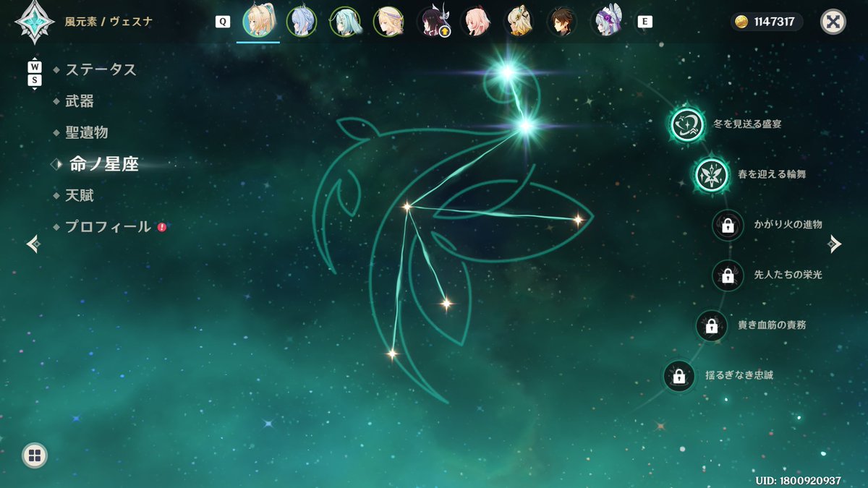Viewport: 868px width, 488px height.
Task: Open the four-square grid menu icon
Action: click(x=35, y=455)
